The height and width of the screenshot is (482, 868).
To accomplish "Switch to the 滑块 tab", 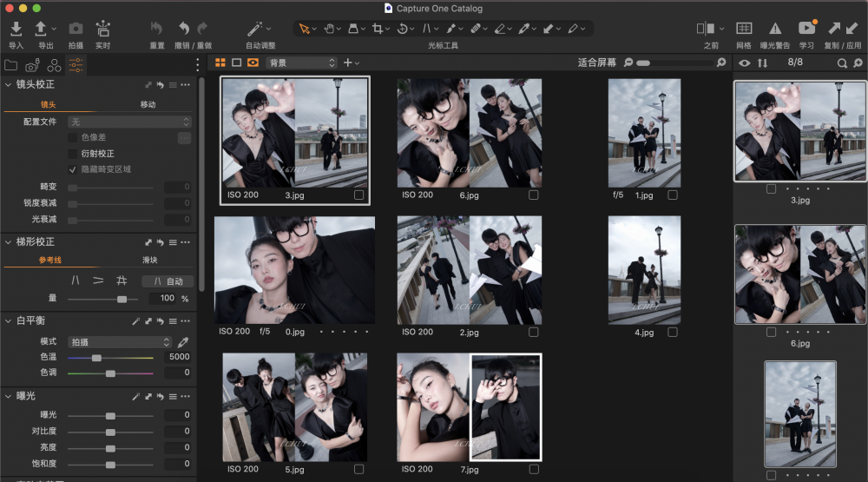I will (150, 260).
